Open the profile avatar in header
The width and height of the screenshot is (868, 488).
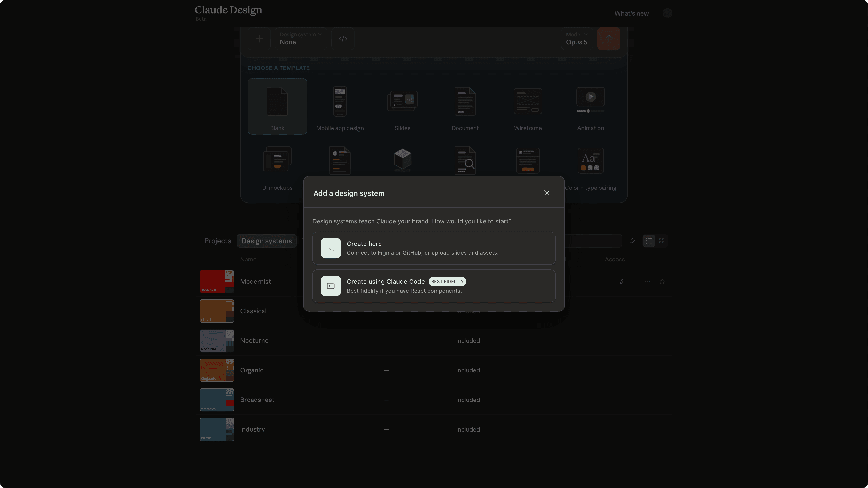(667, 13)
